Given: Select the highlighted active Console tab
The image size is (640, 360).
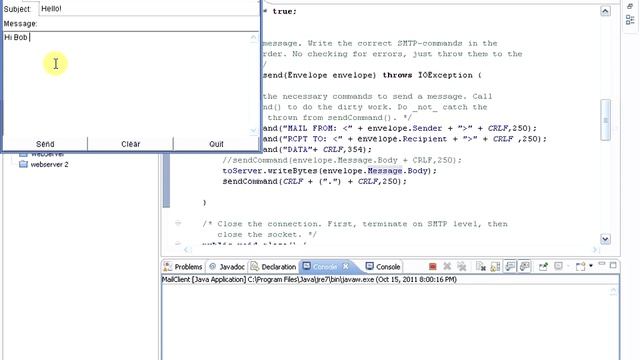Looking at the screenshot, I should pos(325,267).
